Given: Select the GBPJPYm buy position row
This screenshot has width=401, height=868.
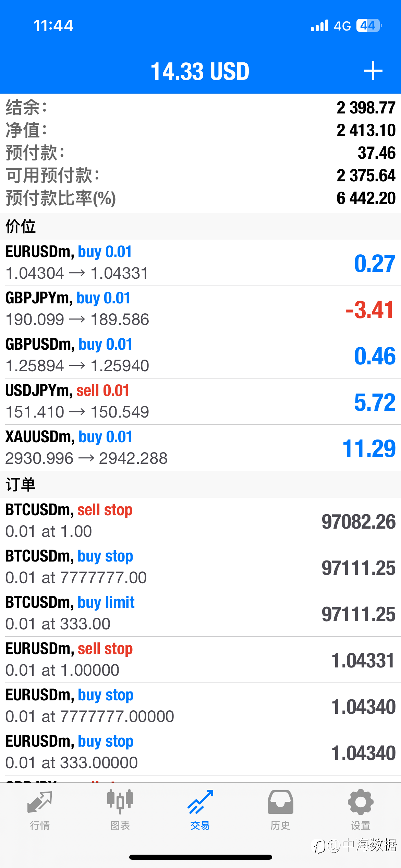Looking at the screenshot, I should pos(200,309).
